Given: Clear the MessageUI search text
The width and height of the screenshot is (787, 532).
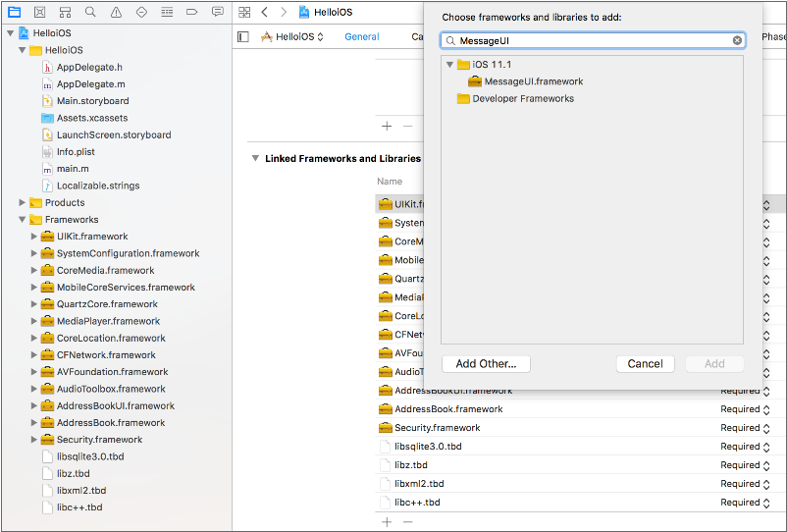Looking at the screenshot, I should [x=737, y=40].
